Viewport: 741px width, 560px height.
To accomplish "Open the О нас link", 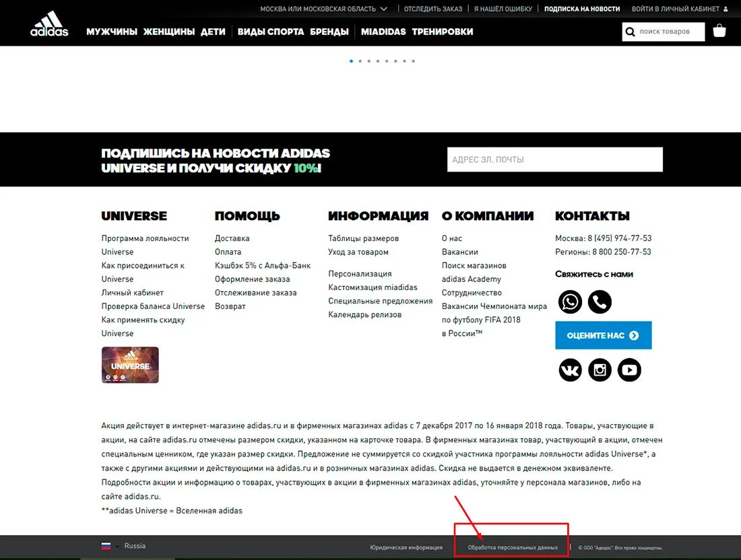I will [x=452, y=238].
